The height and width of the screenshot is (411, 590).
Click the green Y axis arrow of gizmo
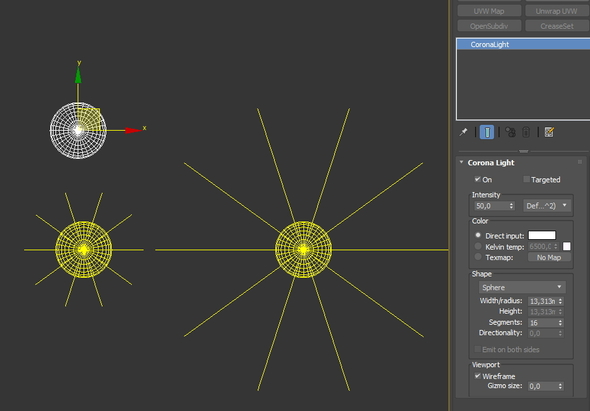point(78,75)
